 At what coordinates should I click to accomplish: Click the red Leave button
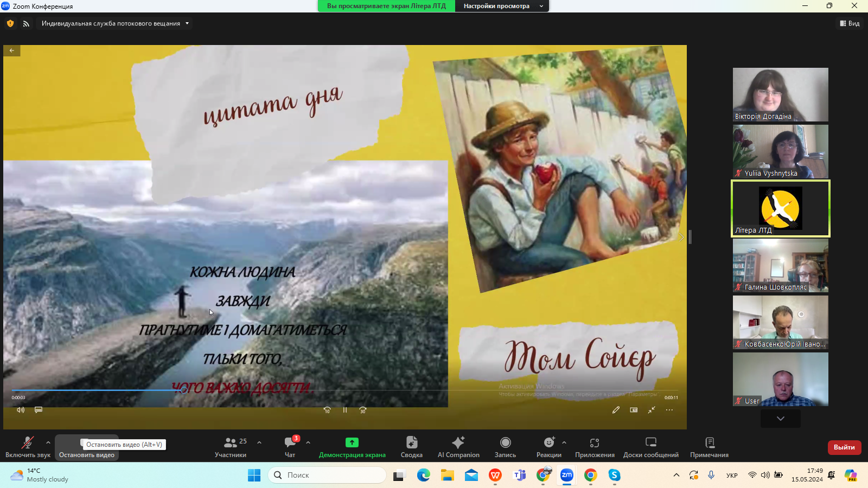click(x=844, y=447)
